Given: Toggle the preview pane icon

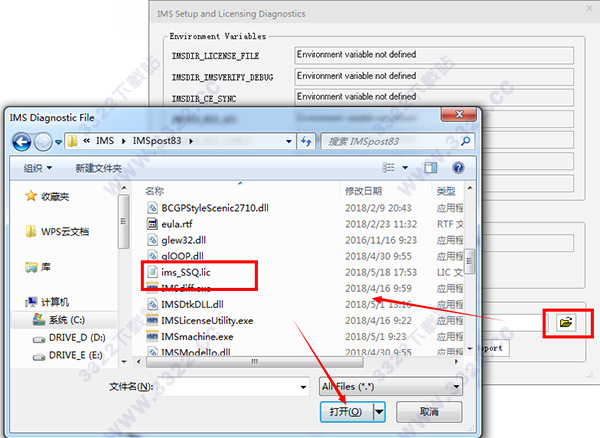Looking at the screenshot, I should [430, 168].
